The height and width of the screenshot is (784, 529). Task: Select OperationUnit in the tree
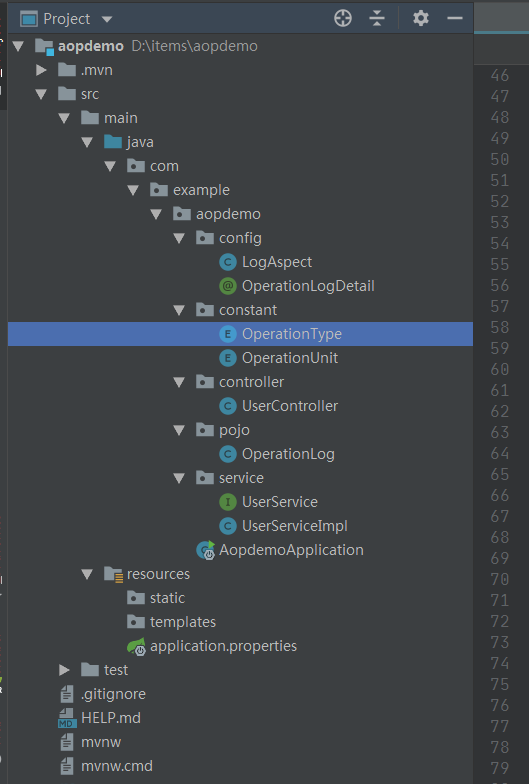click(x=290, y=358)
